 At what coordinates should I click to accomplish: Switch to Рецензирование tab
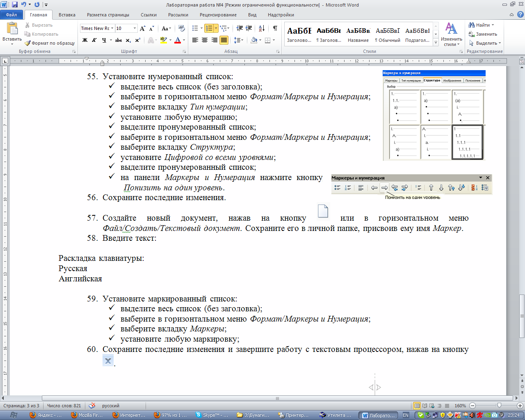218,15
